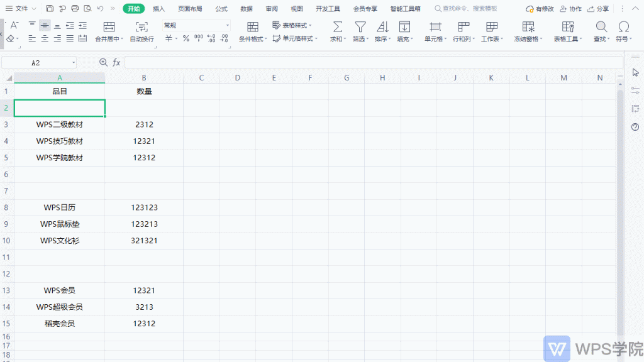Click column header D

click(x=237, y=77)
